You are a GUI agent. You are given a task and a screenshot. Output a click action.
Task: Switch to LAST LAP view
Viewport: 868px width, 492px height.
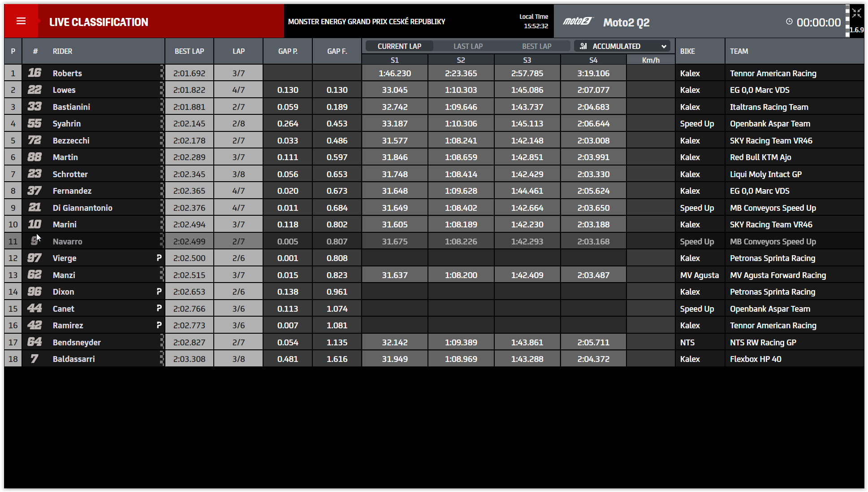(468, 46)
